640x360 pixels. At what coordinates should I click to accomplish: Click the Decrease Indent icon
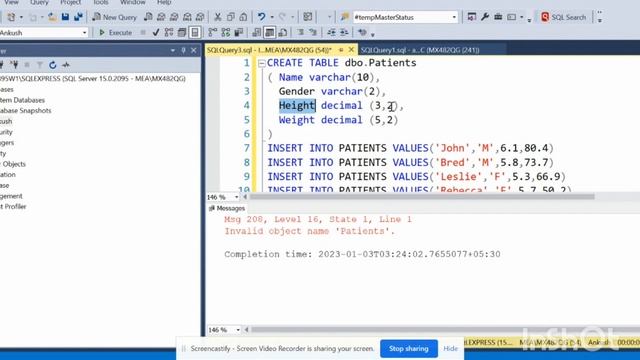331,32
